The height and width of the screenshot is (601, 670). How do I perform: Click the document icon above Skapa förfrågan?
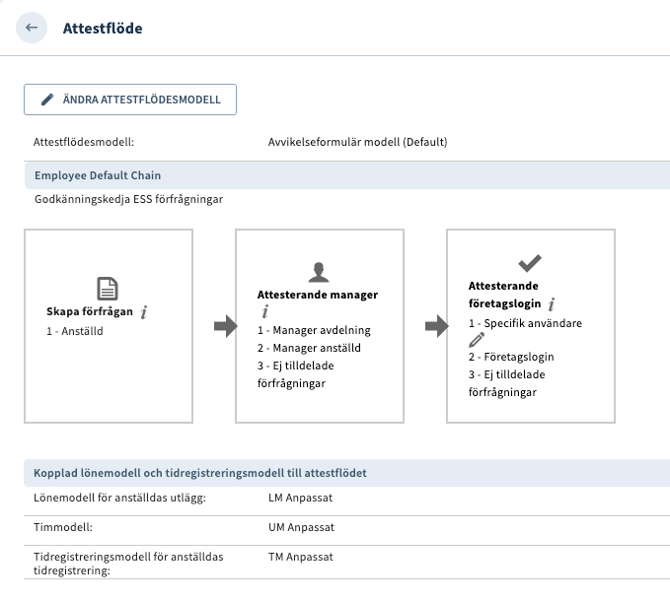point(108,289)
